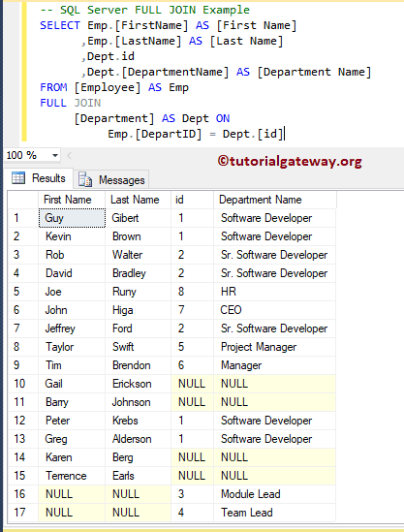The height and width of the screenshot is (532, 404).
Task: Click the Project Manager cell
Action: (x=275, y=347)
